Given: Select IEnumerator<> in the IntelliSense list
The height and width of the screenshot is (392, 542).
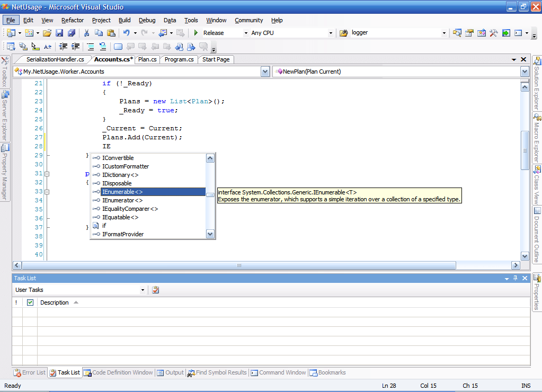Looking at the screenshot, I should [x=122, y=200].
